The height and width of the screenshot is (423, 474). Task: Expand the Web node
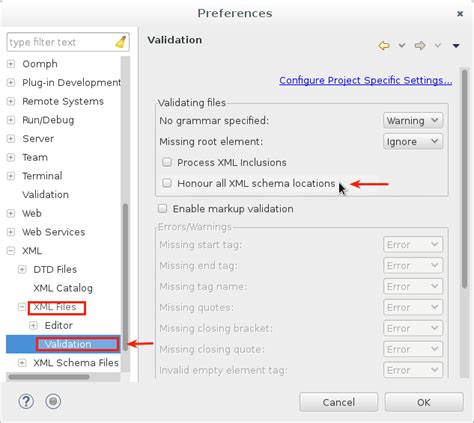pyautogui.click(x=11, y=213)
